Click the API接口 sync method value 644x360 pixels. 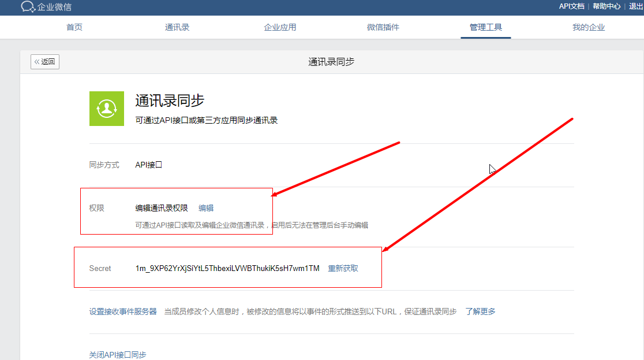(149, 165)
